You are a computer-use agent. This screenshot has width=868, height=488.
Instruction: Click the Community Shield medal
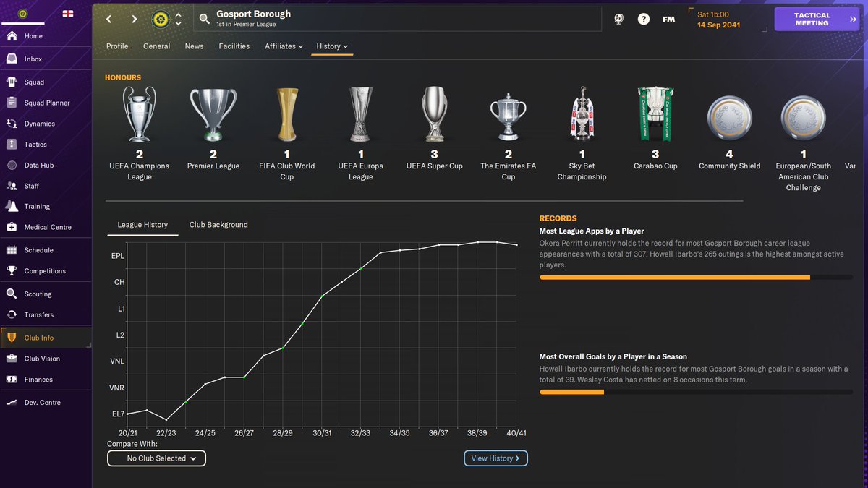(729, 118)
